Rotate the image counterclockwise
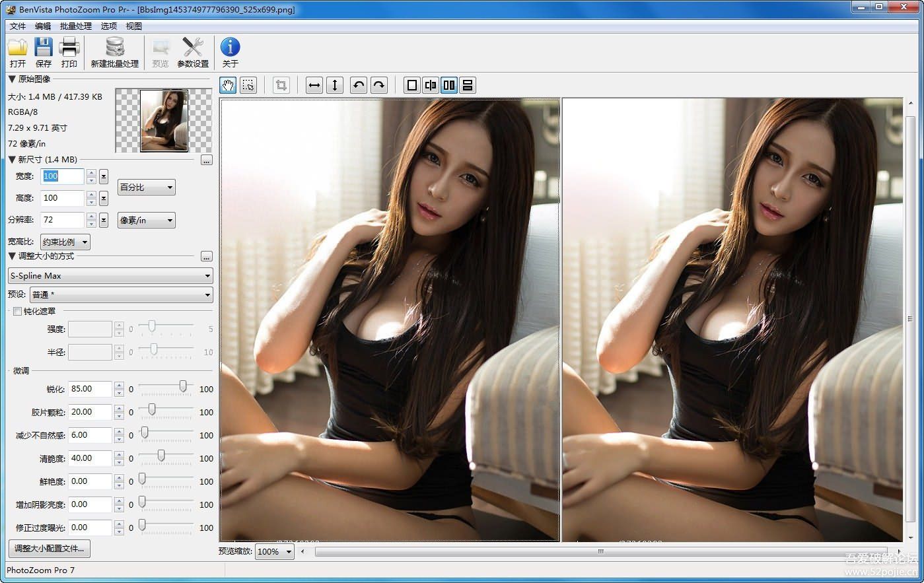The width and height of the screenshot is (924, 583). (x=359, y=85)
